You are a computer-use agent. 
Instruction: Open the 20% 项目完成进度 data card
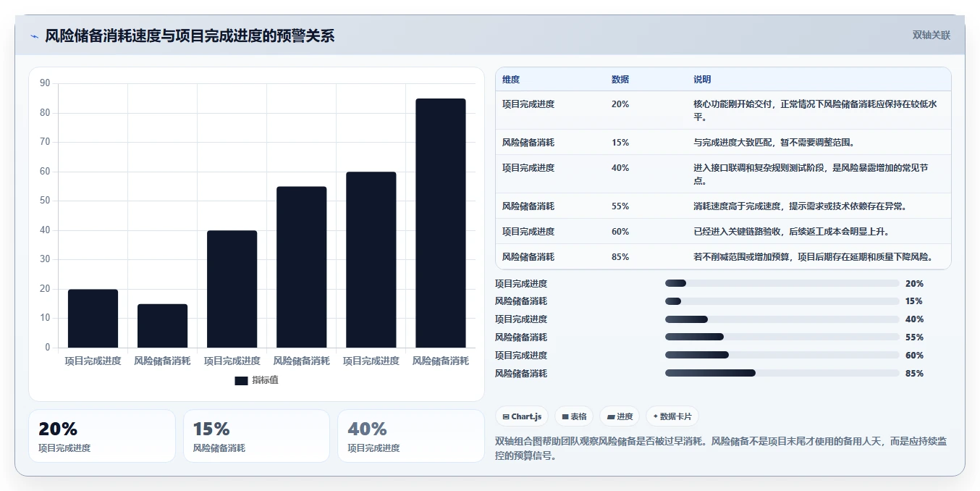[102, 436]
